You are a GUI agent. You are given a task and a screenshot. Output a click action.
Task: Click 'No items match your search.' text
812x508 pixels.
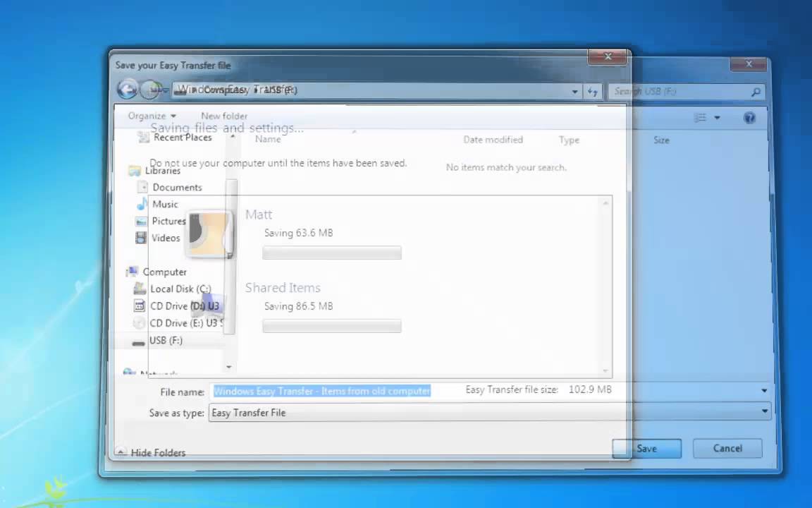(506, 167)
